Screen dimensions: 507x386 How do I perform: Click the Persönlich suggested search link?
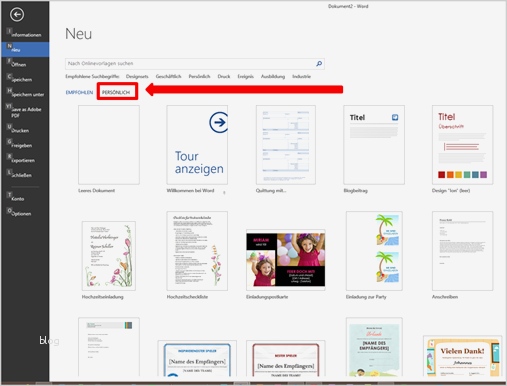pyautogui.click(x=199, y=76)
